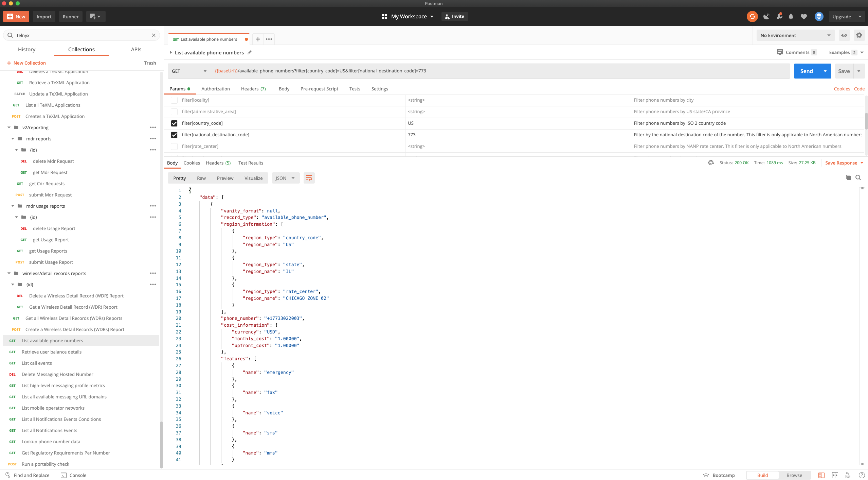Open the notifications bell icon
The width and height of the screenshot is (868, 480).
[x=791, y=16]
